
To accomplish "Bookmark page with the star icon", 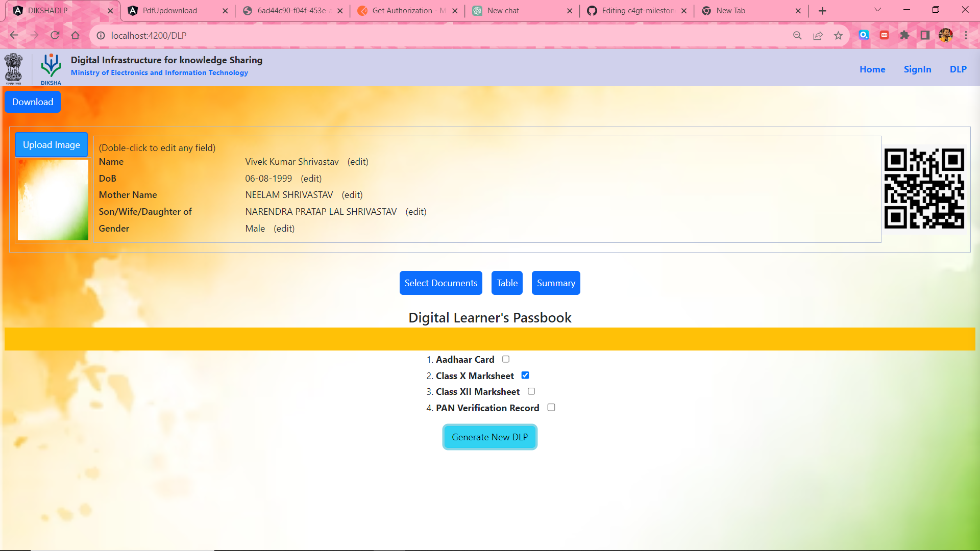I will click(x=838, y=35).
